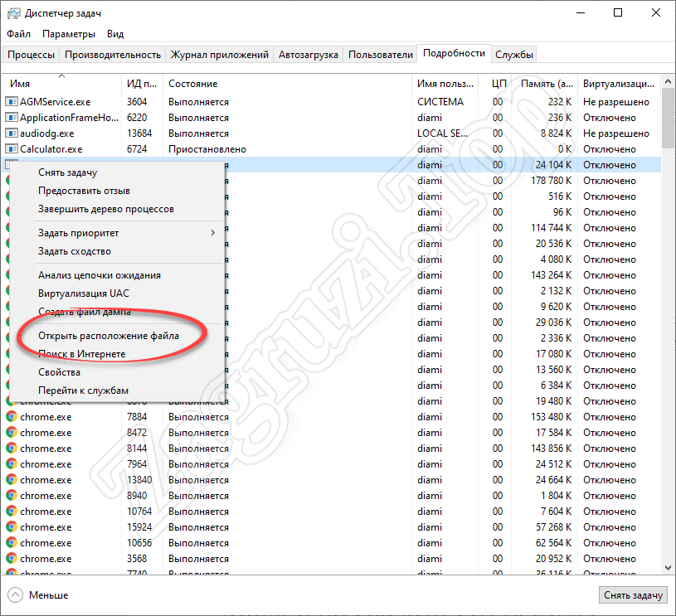Click 'Свойства' in the context menu
Image resolution: width=676 pixels, height=616 pixels.
click(59, 372)
